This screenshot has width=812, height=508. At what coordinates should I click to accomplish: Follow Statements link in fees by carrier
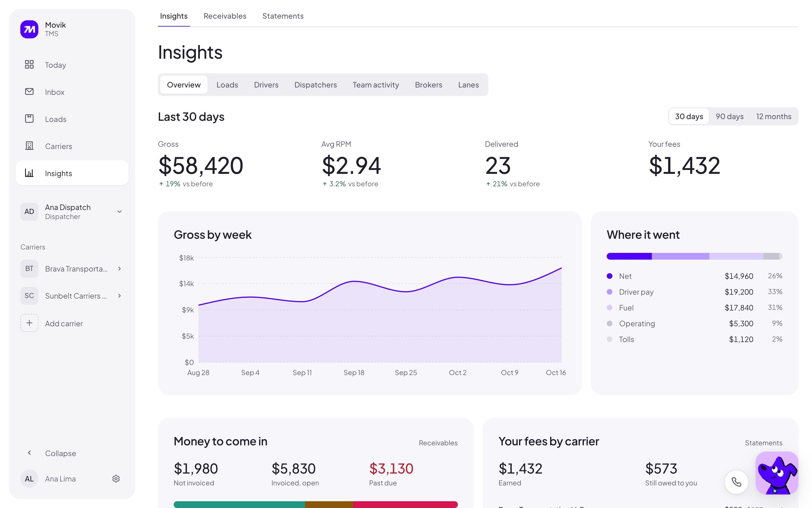(x=763, y=443)
